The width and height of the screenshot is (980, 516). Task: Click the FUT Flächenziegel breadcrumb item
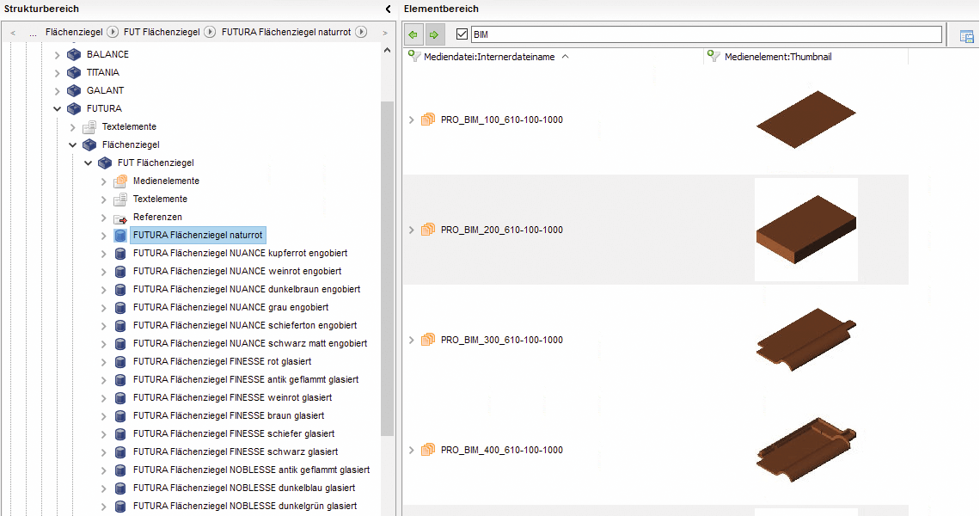tap(162, 32)
